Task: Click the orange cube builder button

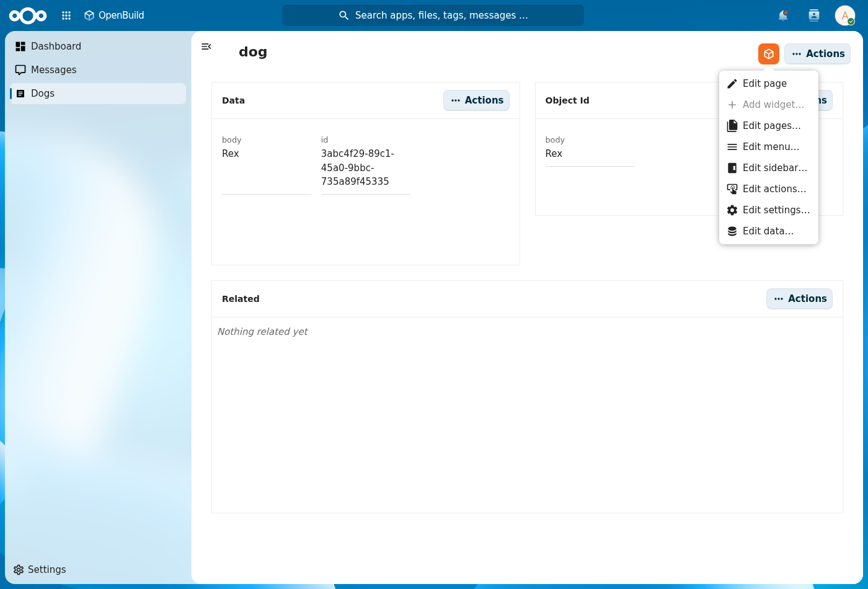Action: click(769, 54)
